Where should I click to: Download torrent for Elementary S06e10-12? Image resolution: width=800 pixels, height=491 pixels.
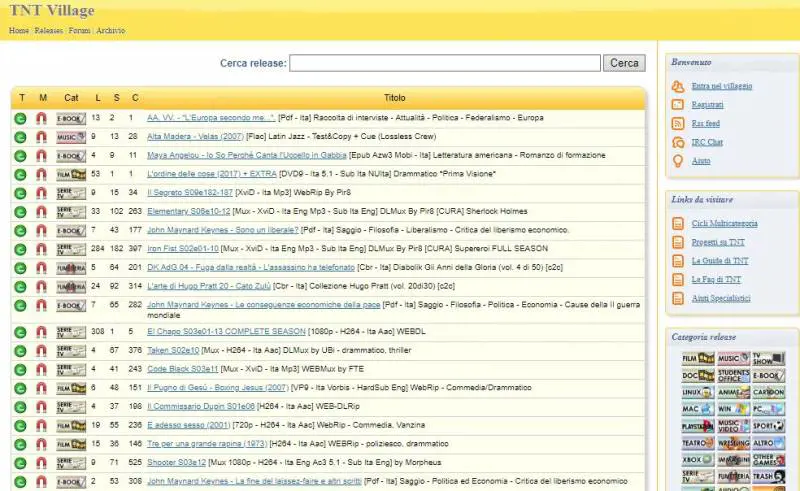tap(20, 212)
